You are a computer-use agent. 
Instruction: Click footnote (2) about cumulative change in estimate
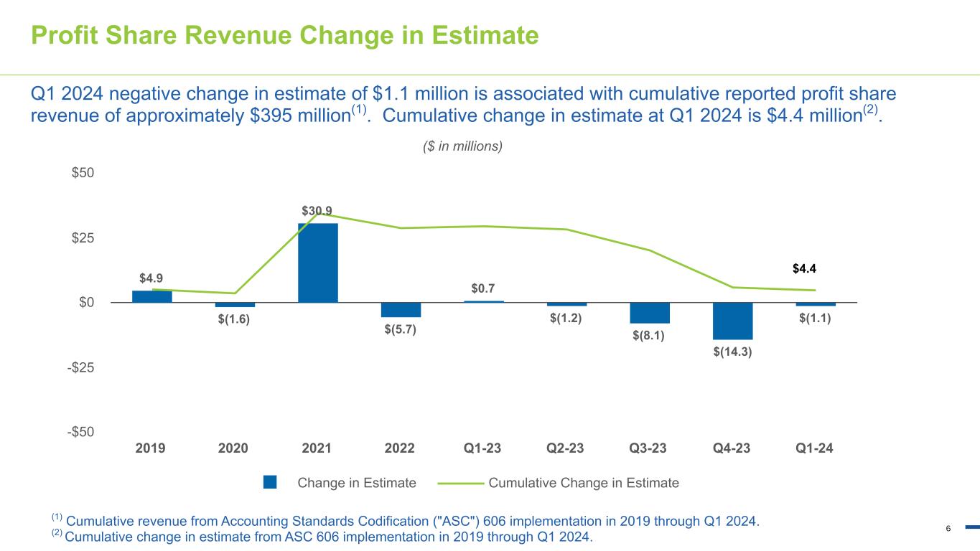(322, 537)
